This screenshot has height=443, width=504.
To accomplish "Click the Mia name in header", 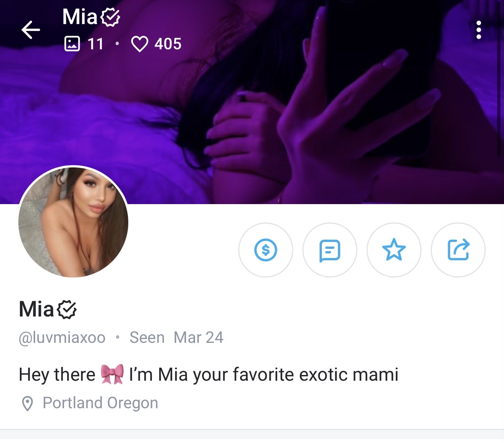I will (x=80, y=17).
